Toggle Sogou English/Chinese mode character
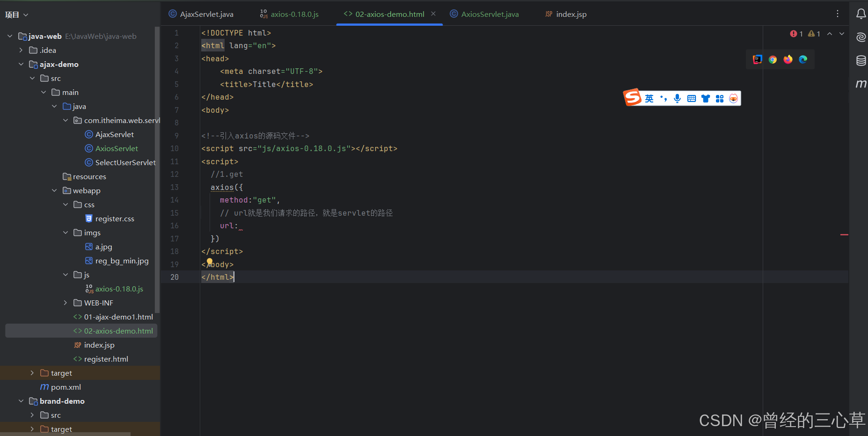868x436 pixels. click(649, 98)
